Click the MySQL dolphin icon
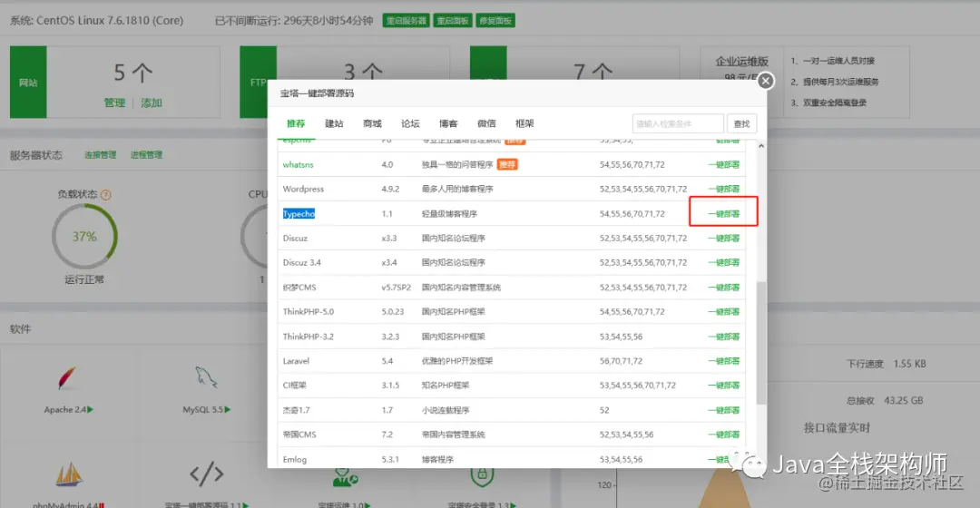This screenshot has height=508, width=980. [x=206, y=377]
